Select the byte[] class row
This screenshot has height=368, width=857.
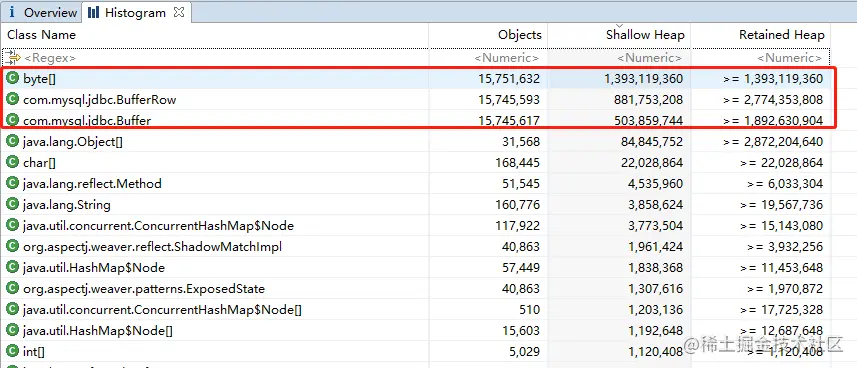tap(415, 79)
